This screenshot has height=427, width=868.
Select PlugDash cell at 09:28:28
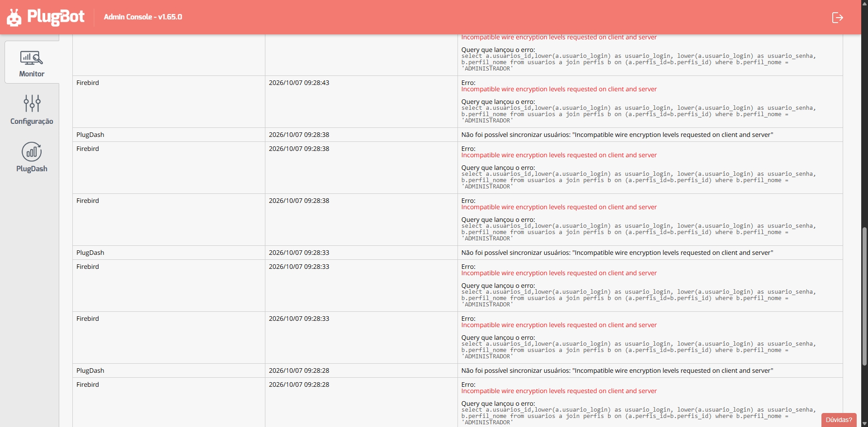click(x=169, y=371)
